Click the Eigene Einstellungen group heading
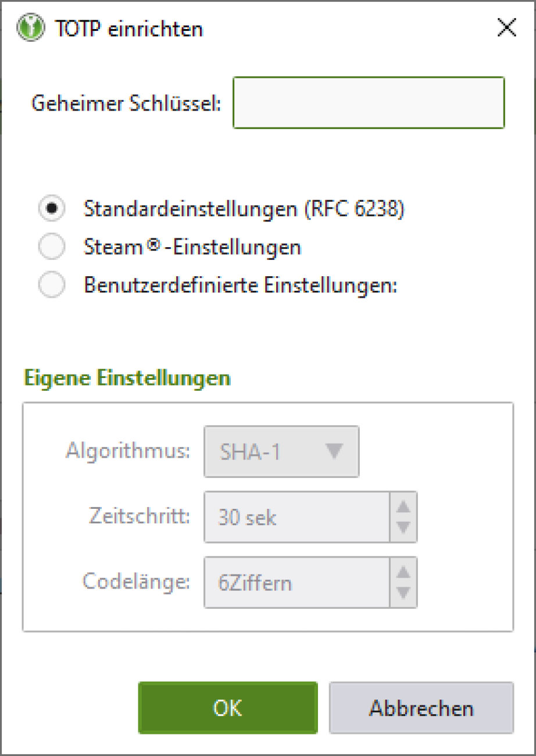The width and height of the screenshot is (536, 756). click(127, 378)
